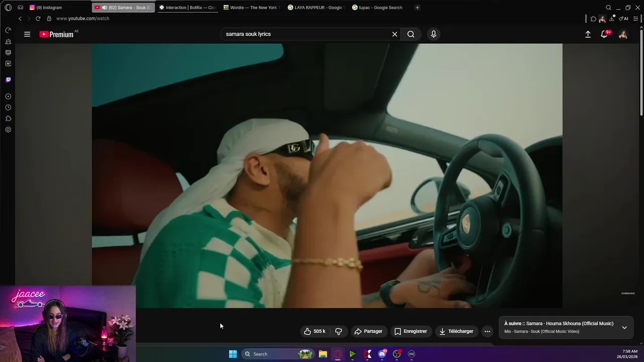Click the taskbar Search box

(x=278, y=354)
